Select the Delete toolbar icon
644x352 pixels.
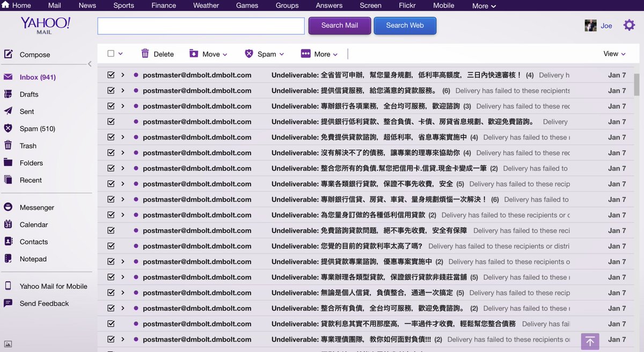coord(157,54)
